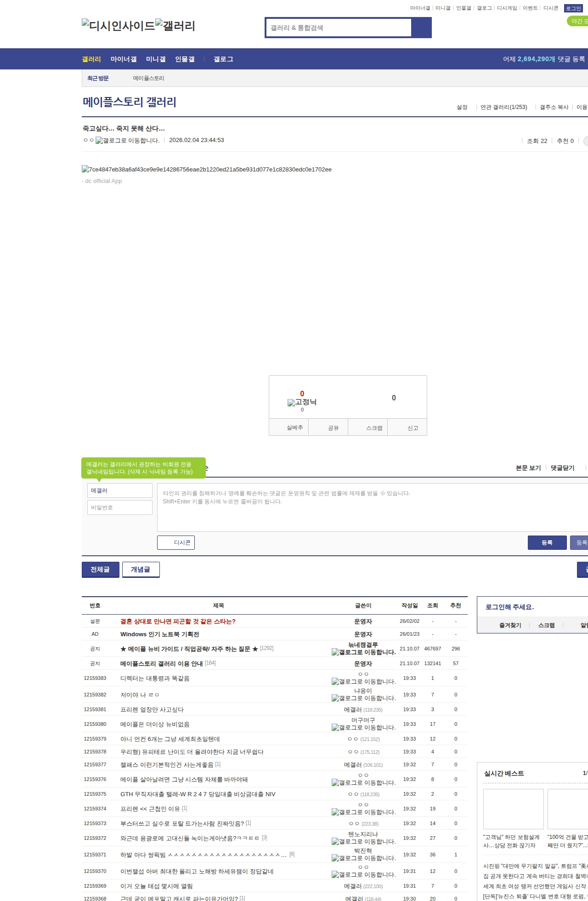Open the 디시콘 picker below the comment box
The image size is (588, 901).
pyautogui.click(x=176, y=543)
